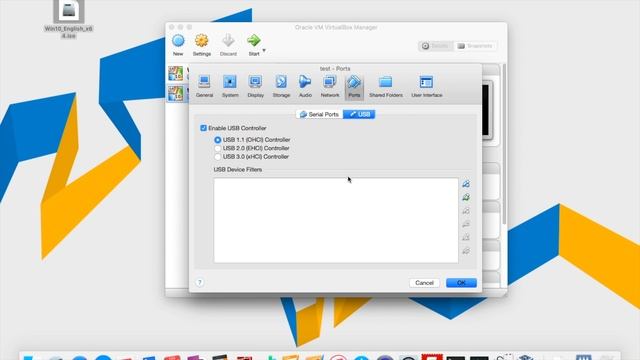Switch to the USB tab
The image size is (640, 360).
359,114
